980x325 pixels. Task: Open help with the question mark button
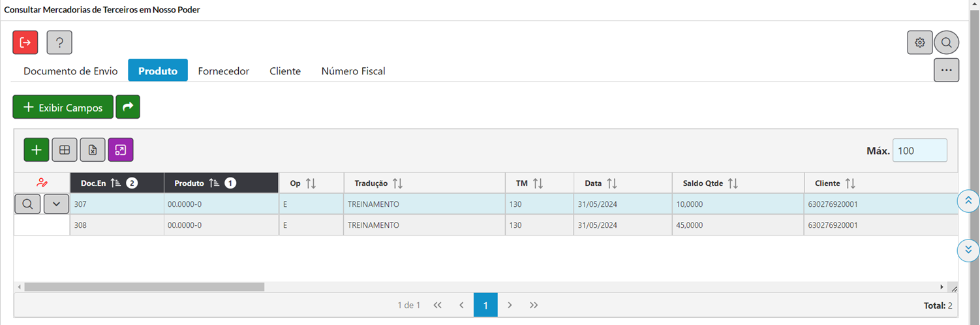click(x=59, y=42)
